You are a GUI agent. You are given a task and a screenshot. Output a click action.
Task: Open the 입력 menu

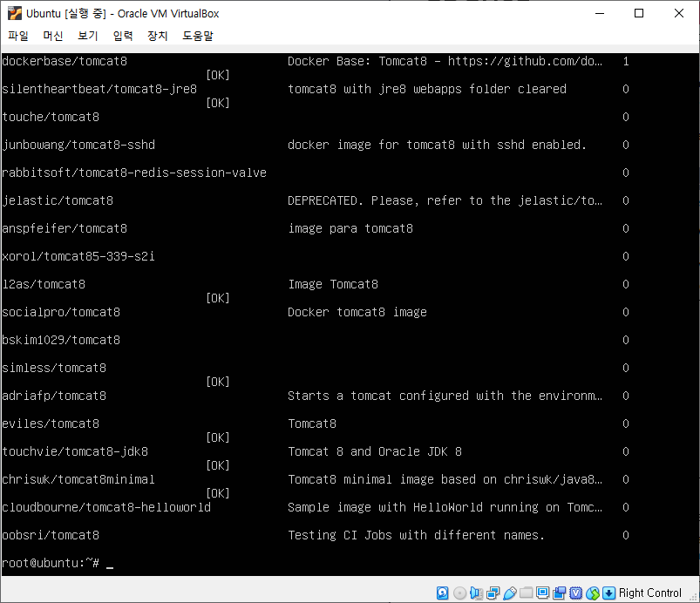click(123, 36)
